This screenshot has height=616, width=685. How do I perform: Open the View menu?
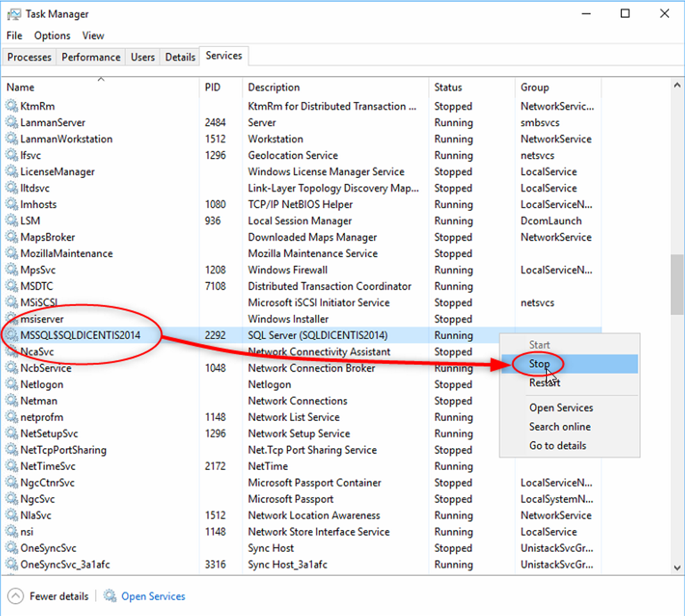93,36
